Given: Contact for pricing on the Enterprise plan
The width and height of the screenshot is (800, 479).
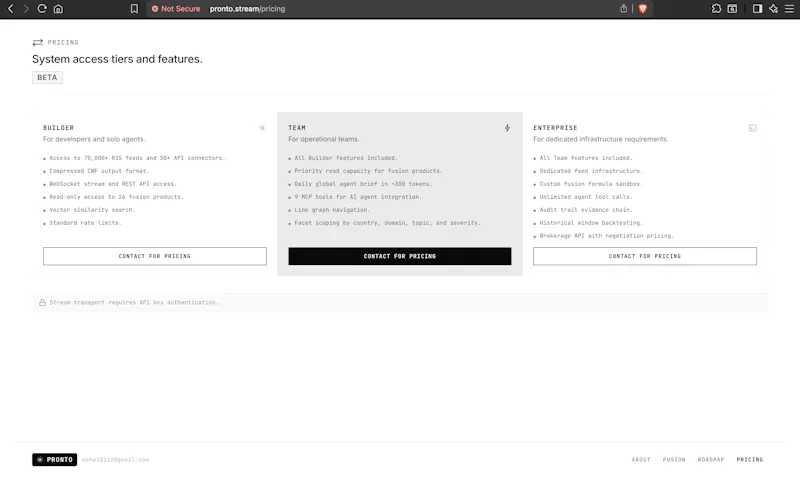Looking at the screenshot, I should coord(645,256).
